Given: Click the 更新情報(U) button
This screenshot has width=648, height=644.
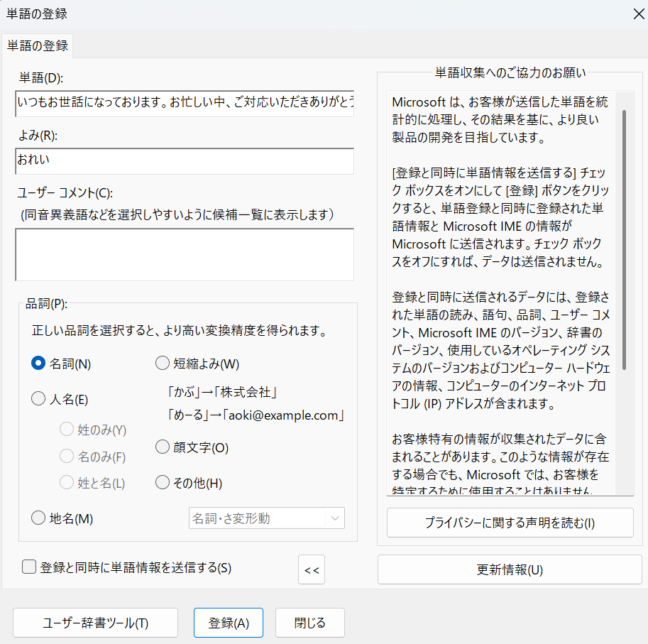Looking at the screenshot, I should click(x=510, y=569).
